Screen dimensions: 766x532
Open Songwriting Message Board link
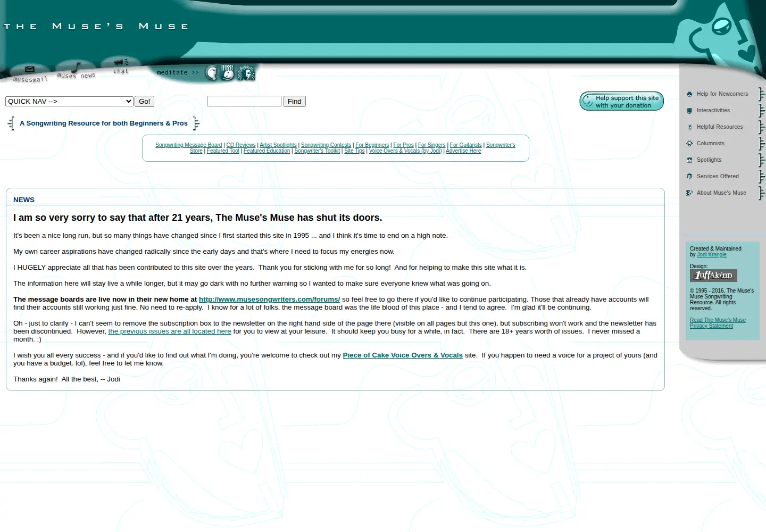click(188, 145)
